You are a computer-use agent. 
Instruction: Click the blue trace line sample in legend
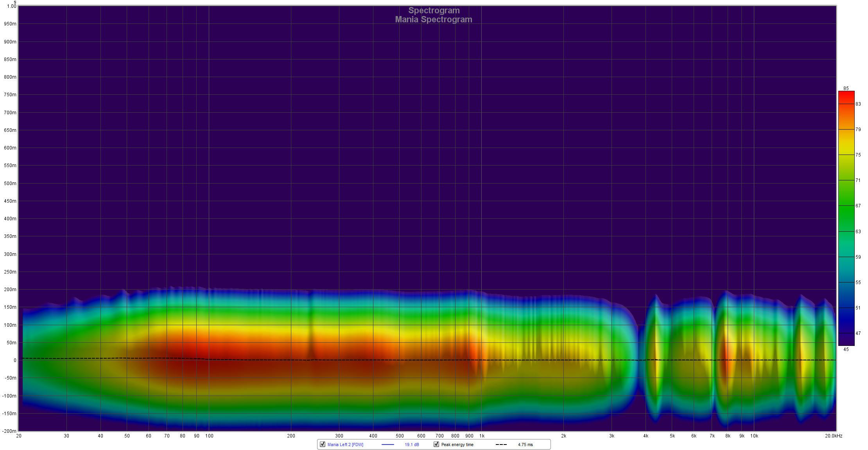(387, 445)
